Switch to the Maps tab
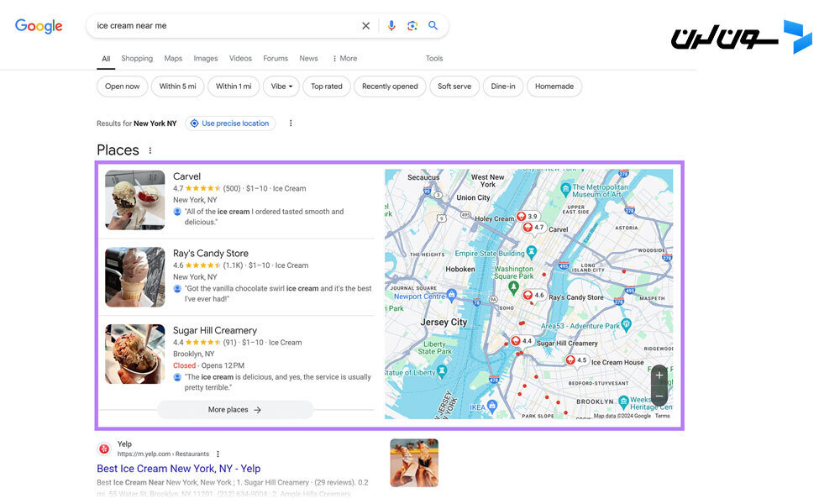 [x=173, y=59]
